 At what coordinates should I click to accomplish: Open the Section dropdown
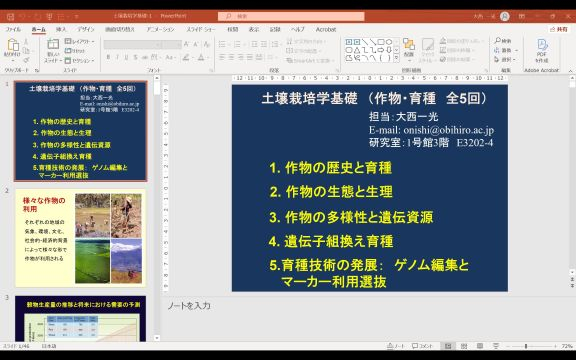tap(79, 60)
